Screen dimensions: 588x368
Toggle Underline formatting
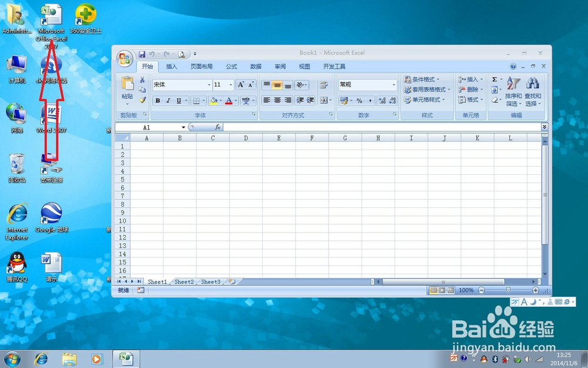click(x=179, y=100)
